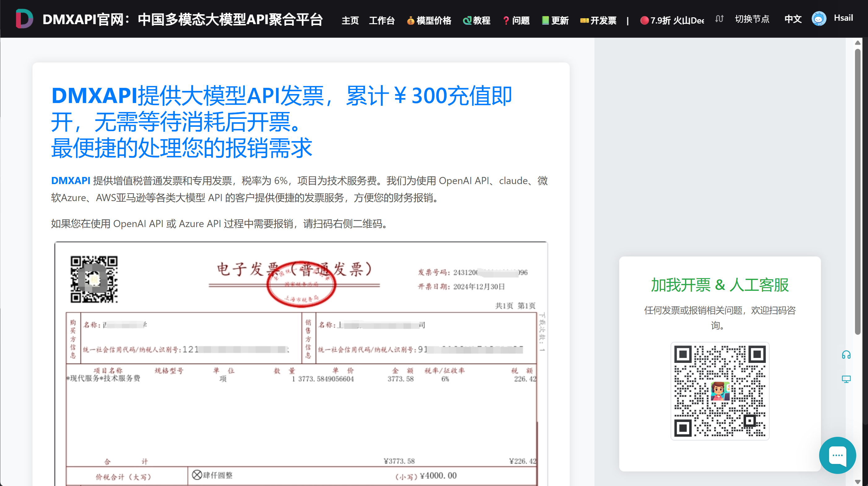Click the DMXAPI官网 site title

coord(183,19)
